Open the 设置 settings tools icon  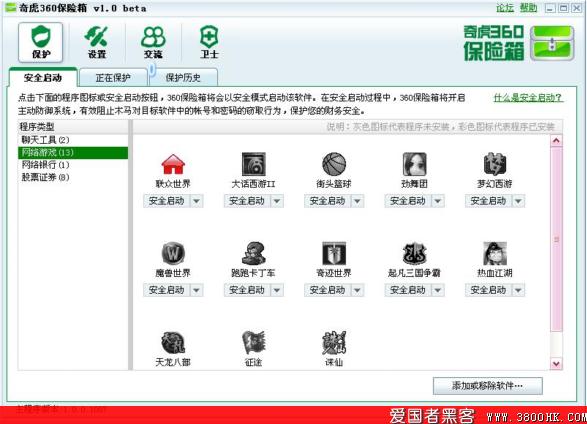click(x=97, y=42)
